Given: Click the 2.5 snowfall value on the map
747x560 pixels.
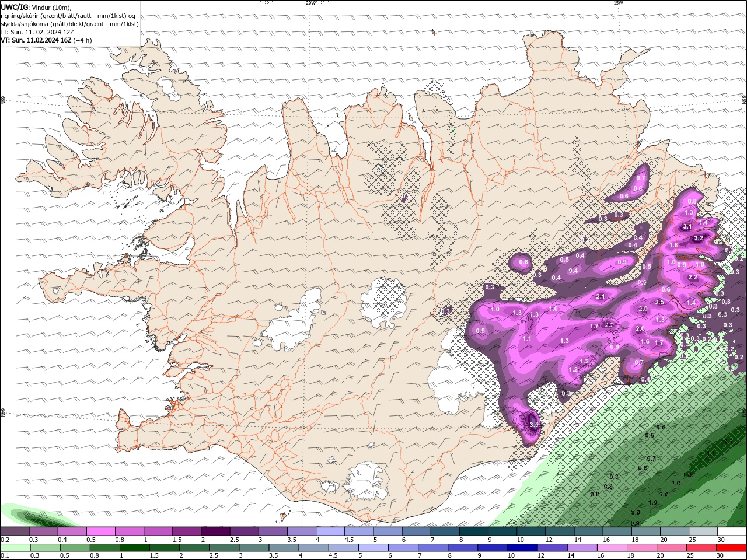Looking at the screenshot, I should [x=660, y=302].
